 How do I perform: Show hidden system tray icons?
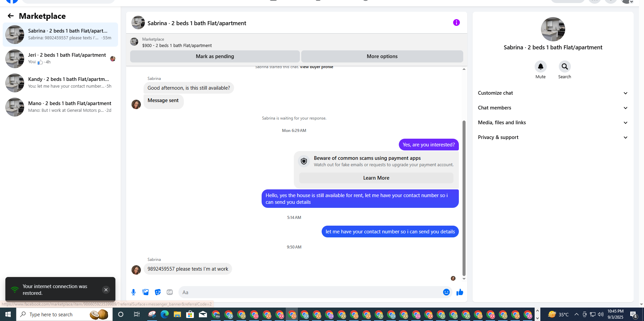(576, 314)
